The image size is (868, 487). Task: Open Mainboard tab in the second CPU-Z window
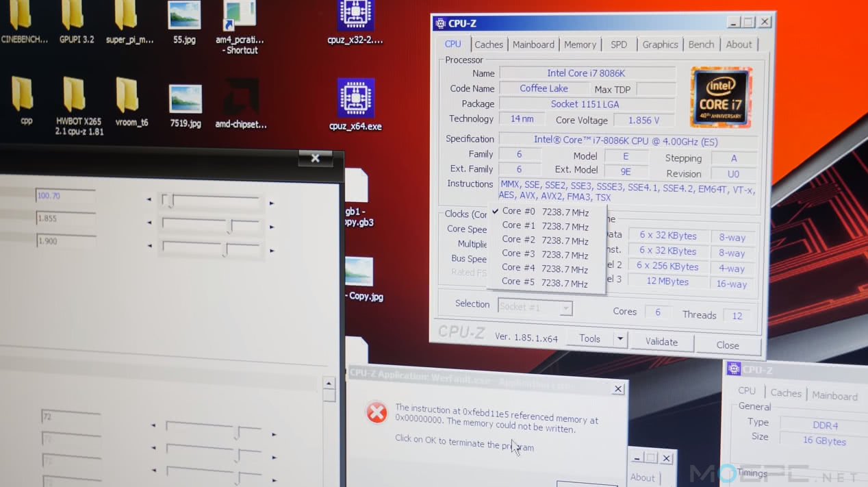(834, 396)
